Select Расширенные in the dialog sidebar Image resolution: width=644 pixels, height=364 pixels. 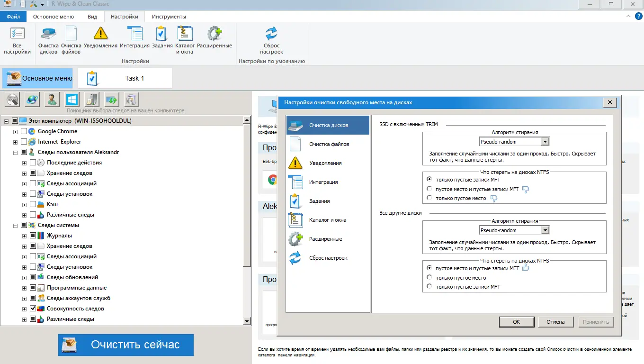pyautogui.click(x=328, y=239)
